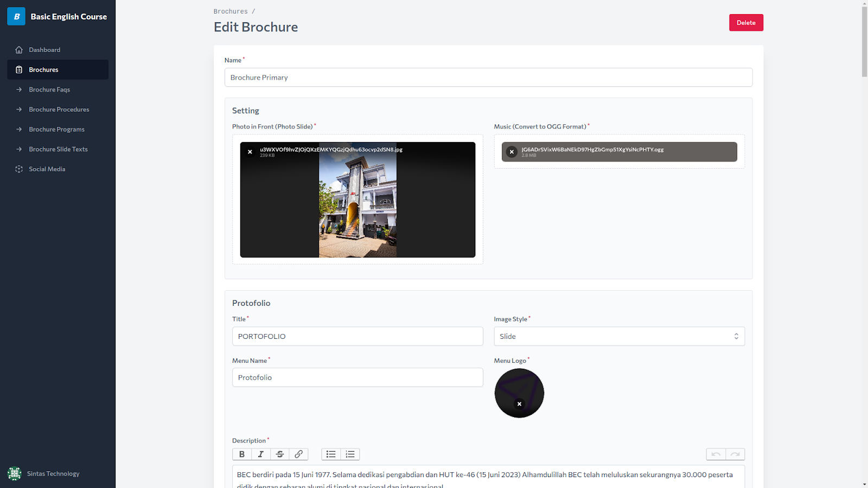Remove the uploaded front photo jpg
868x488 pixels.
click(250, 152)
